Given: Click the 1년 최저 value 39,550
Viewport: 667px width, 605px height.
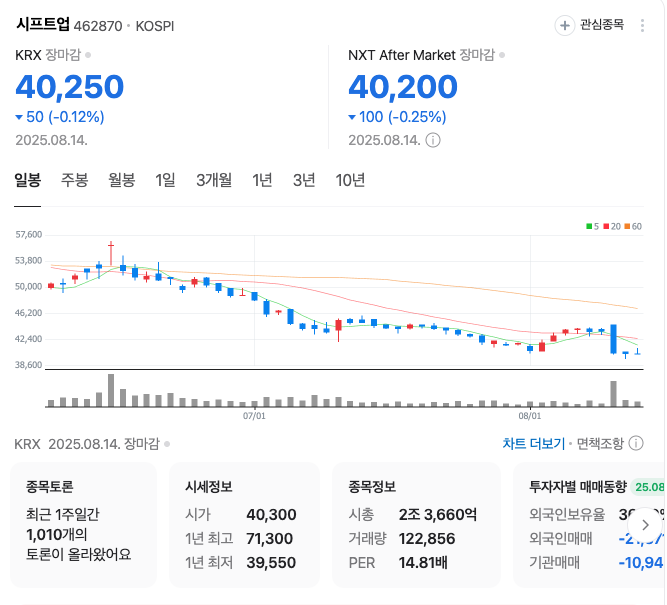Looking at the screenshot, I should pos(271,562).
